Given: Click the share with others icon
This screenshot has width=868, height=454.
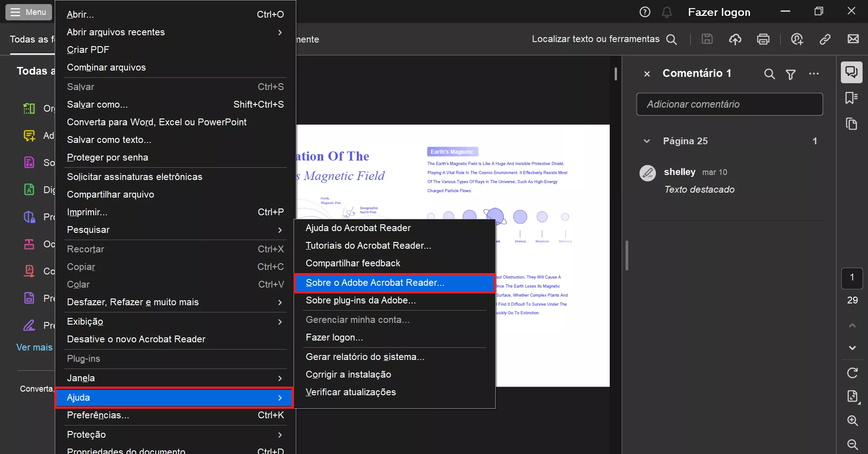Looking at the screenshot, I should 797,39.
